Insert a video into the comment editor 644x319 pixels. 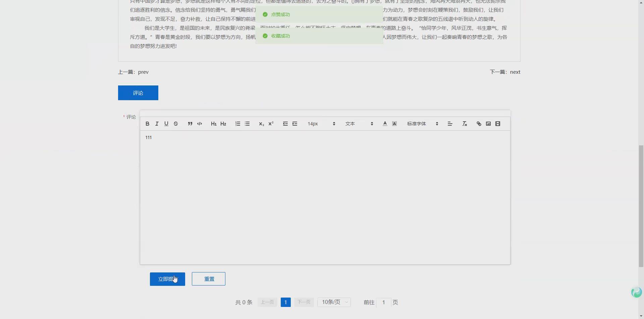click(x=498, y=124)
